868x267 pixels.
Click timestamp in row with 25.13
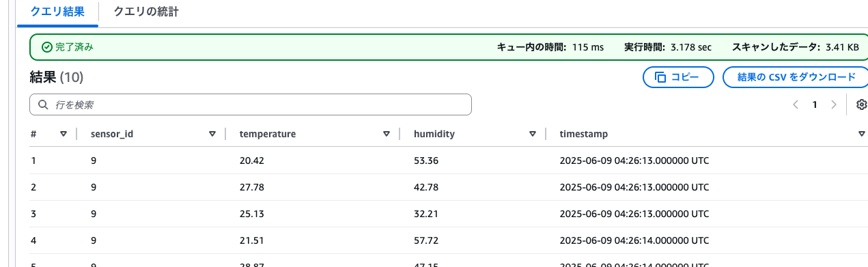[x=634, y=214]
